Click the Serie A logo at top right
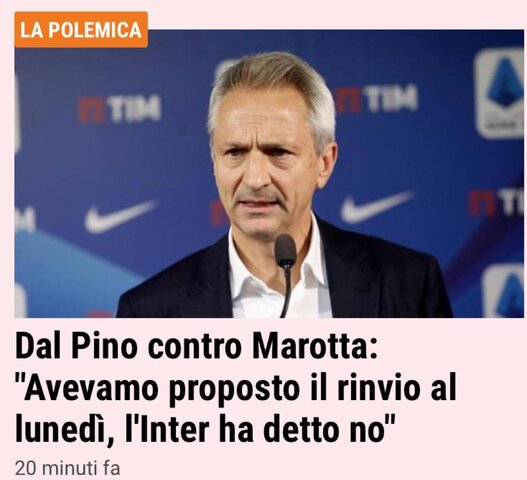This screenshot has width=527, height=480. (499, 93)
